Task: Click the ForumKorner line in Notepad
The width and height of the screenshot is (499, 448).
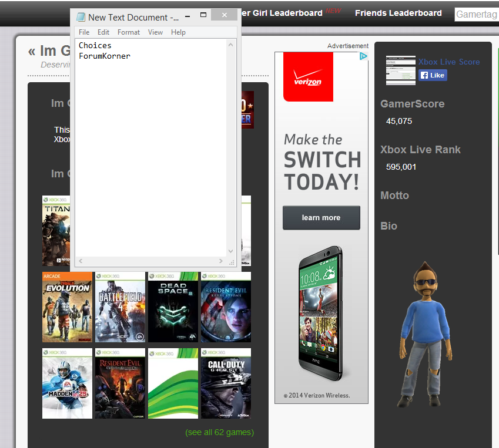Action: (x=105, y=56)
